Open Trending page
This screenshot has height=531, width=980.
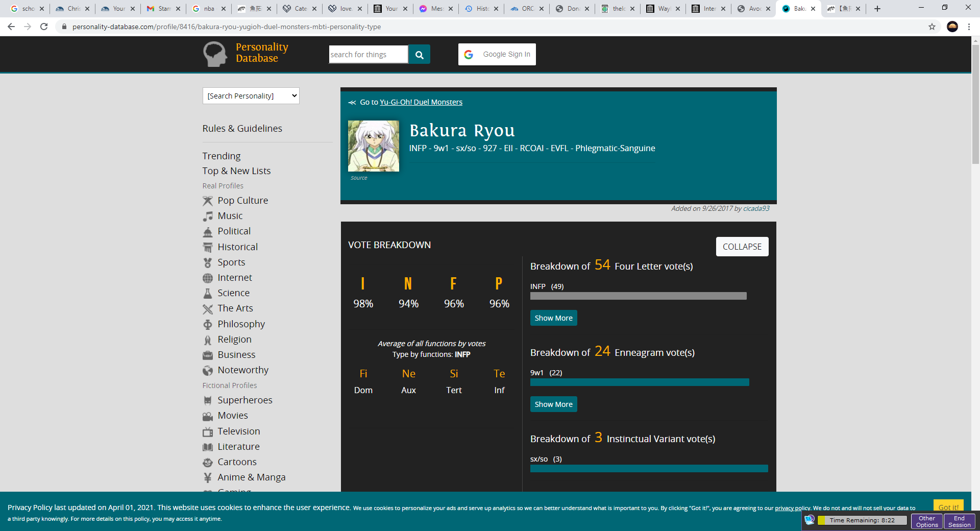click(x=222, y=156)
